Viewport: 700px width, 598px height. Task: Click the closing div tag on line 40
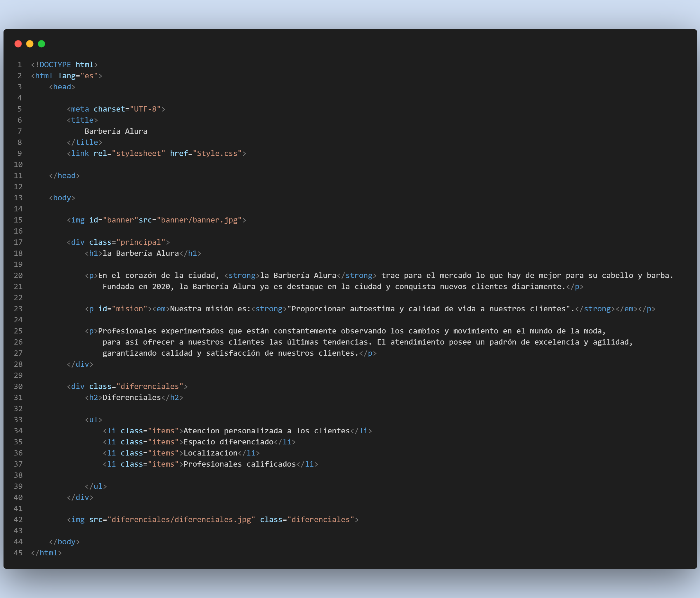80,497
